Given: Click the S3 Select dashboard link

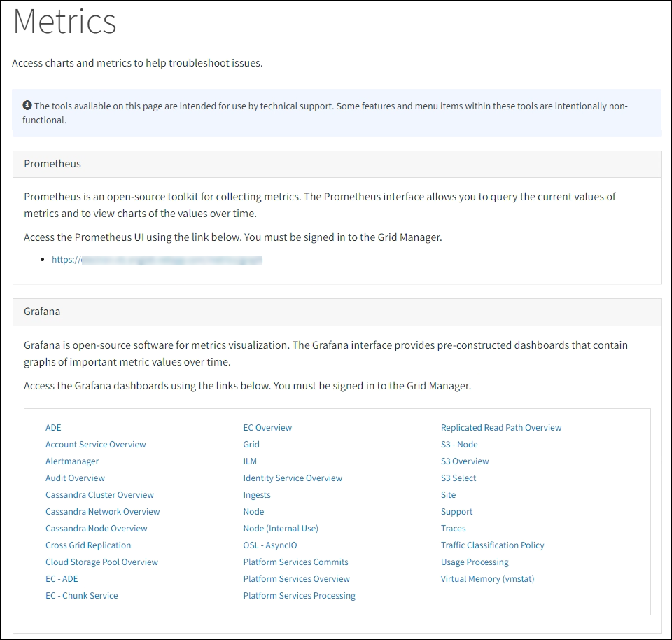Looking at the screenshot, I should coord(458,478).
